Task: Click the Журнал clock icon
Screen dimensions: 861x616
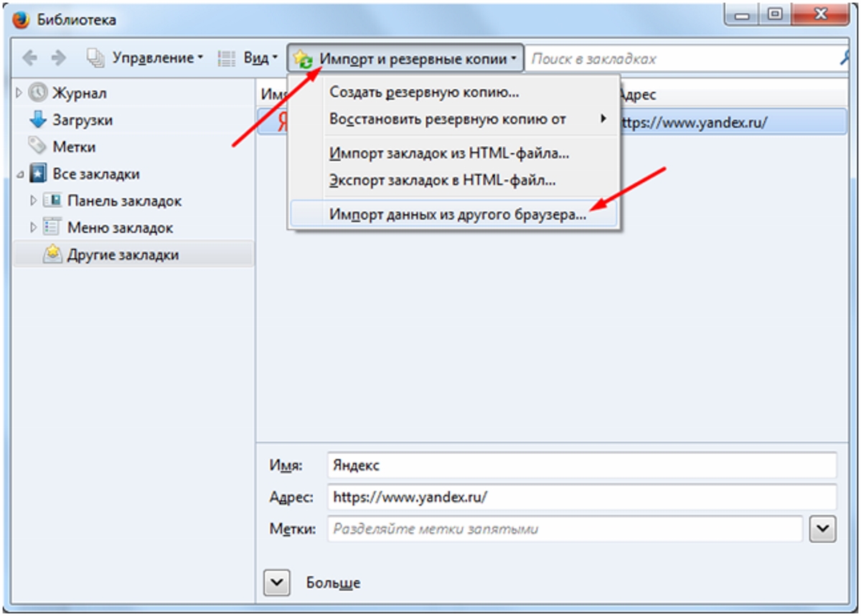Action: coord(38,93)
